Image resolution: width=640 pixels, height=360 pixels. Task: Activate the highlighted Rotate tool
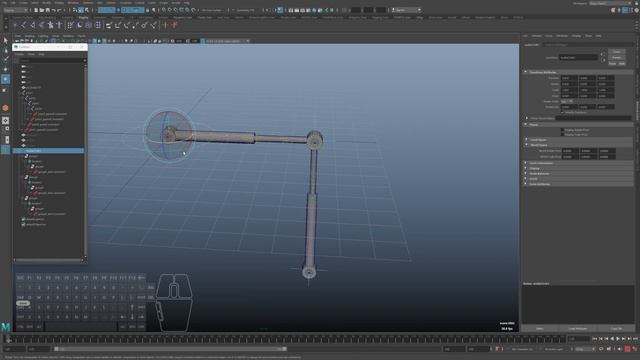(5, 79)
